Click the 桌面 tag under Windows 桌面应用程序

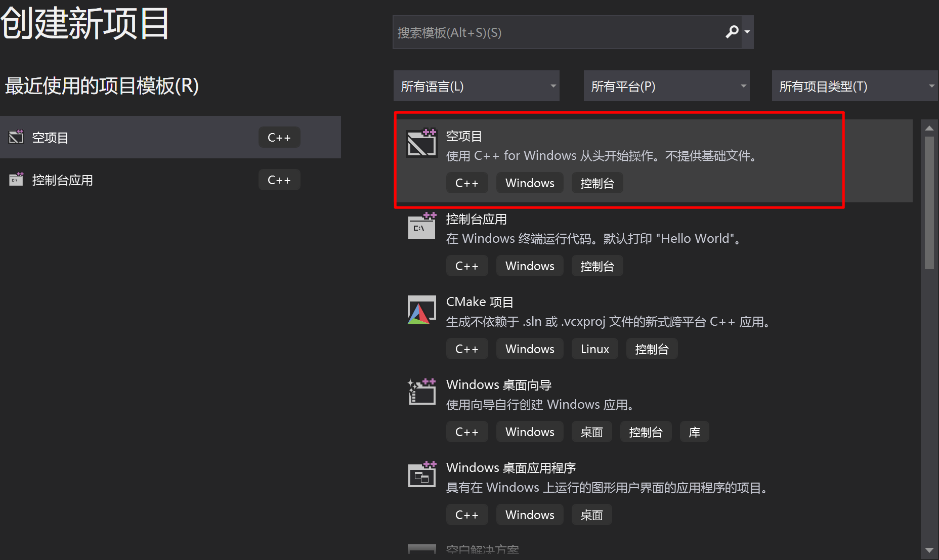point(591,514)
